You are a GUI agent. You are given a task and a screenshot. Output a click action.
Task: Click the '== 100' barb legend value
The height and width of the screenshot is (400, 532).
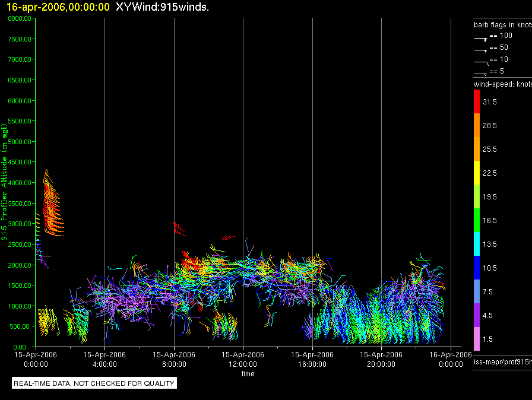[501, 36]
